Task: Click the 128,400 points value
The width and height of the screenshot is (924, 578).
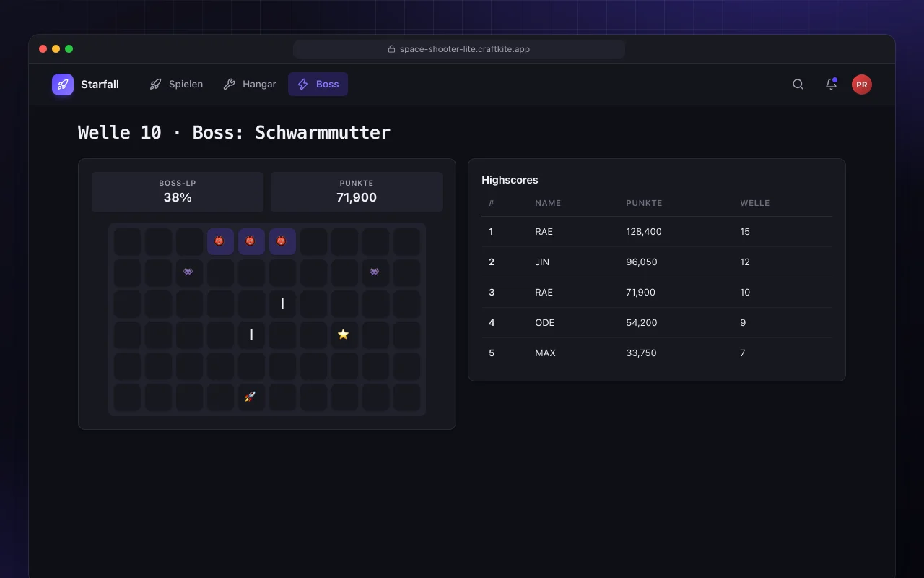Action: tap(644, 232)
